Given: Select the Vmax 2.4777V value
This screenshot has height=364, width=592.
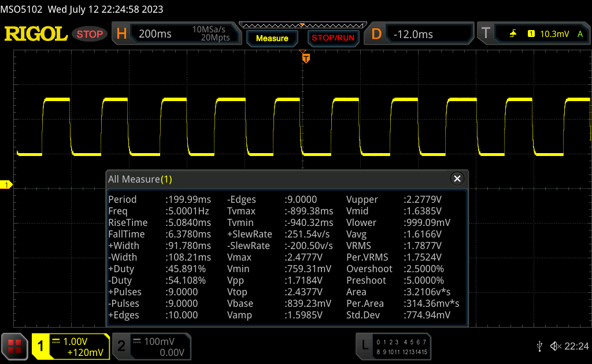Looking at the screenshot, I should [x=304, y=257].
